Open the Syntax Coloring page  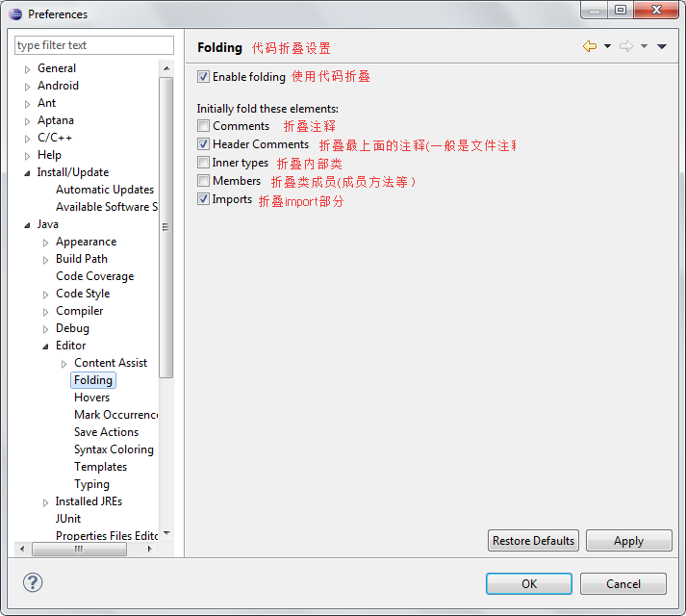point(114,449)
